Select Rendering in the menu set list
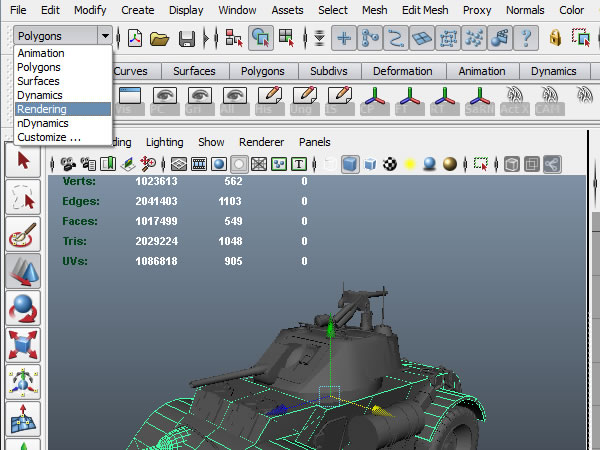600x450 pixels. 63,109
